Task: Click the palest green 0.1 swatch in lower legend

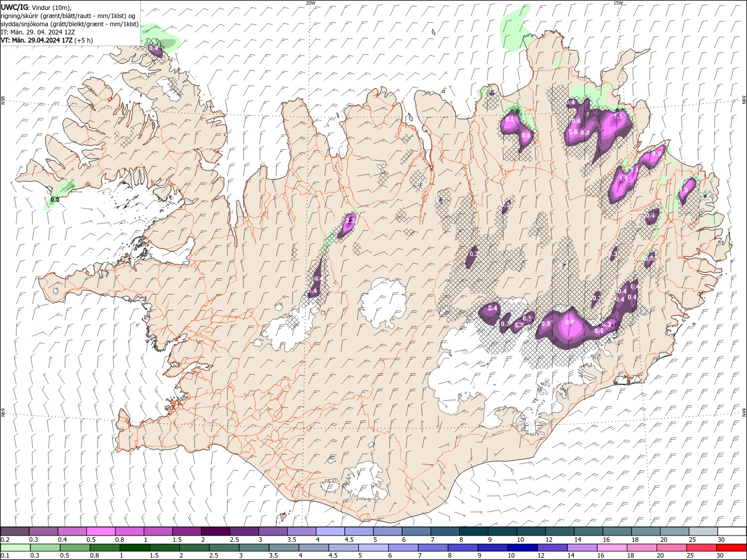Action: coord(16,548)
